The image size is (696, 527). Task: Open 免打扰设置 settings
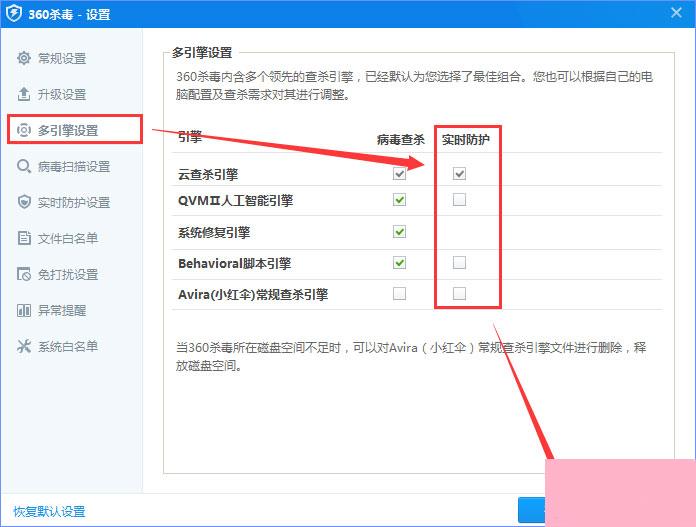click(x=68, y=274)
